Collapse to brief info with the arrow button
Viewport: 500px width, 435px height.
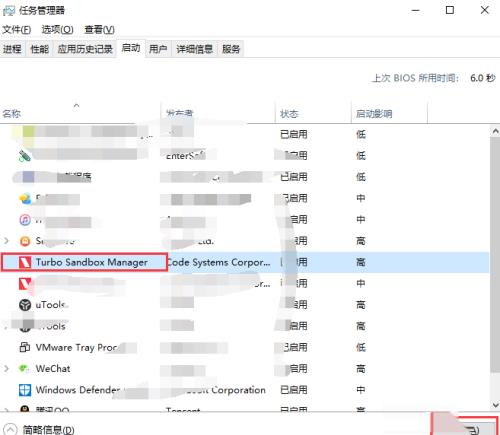[x=10, y=429]
